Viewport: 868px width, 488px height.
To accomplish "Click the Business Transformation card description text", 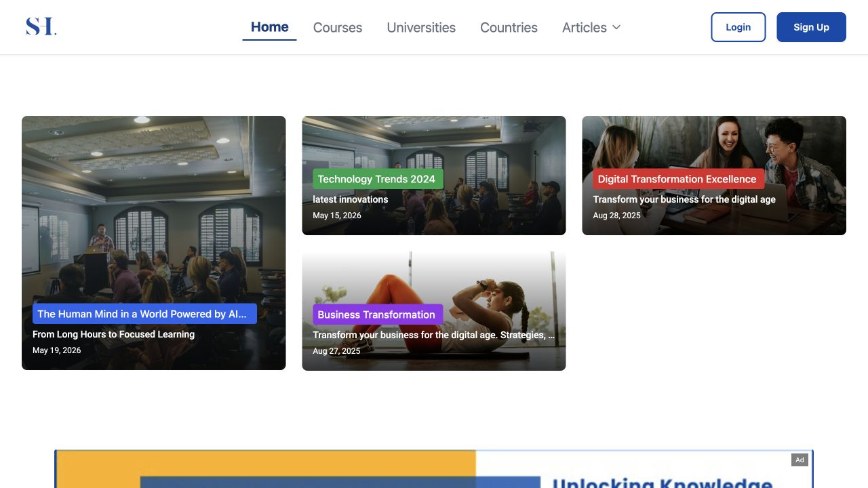I will coord(434,335).
